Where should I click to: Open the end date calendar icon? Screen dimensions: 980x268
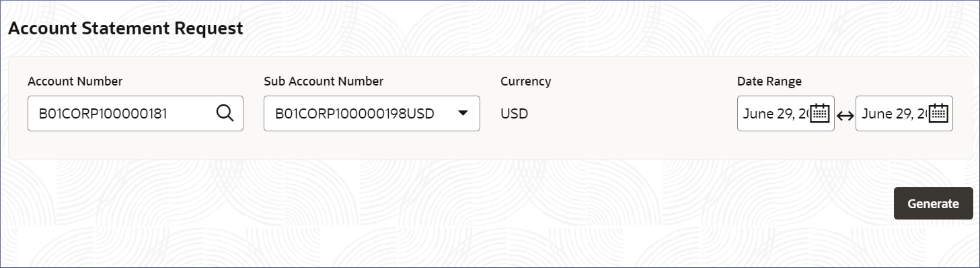pos(938,113)
